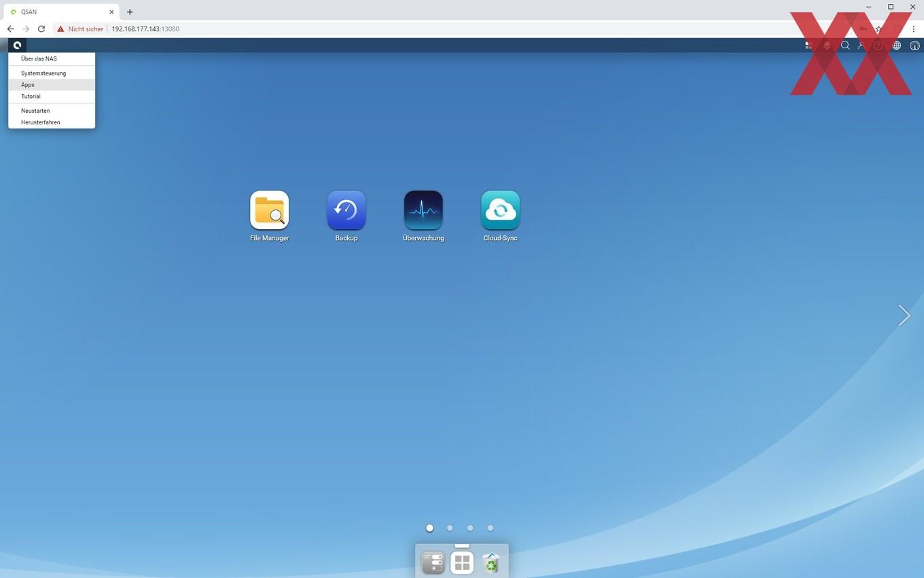Choose Neustarten to restart the NAS

[52, 111]
